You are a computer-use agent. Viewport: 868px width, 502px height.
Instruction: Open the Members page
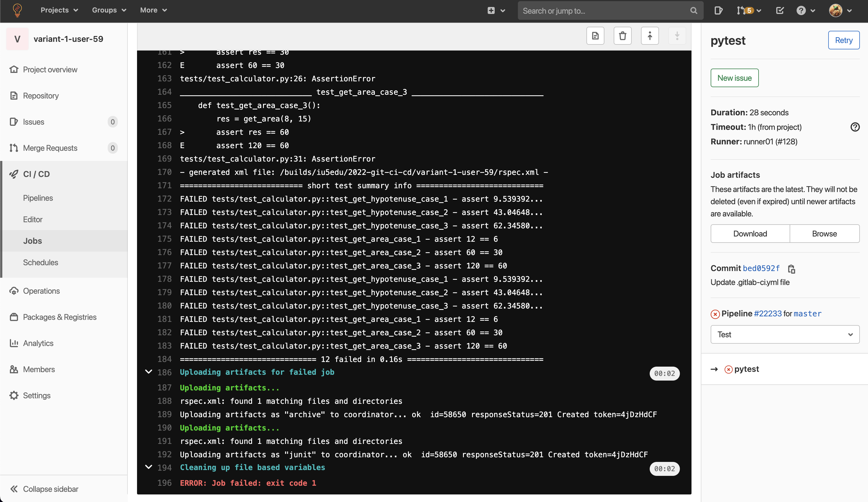pos(39,370)
